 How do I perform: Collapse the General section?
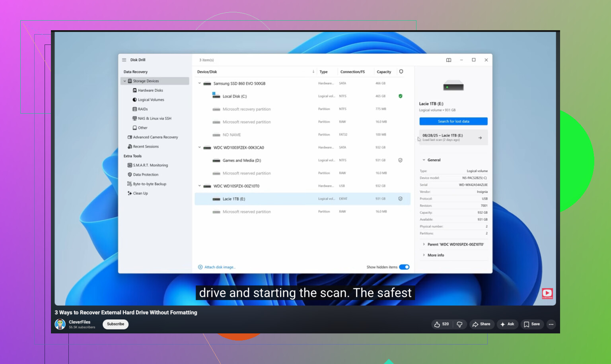click(424, 160)
